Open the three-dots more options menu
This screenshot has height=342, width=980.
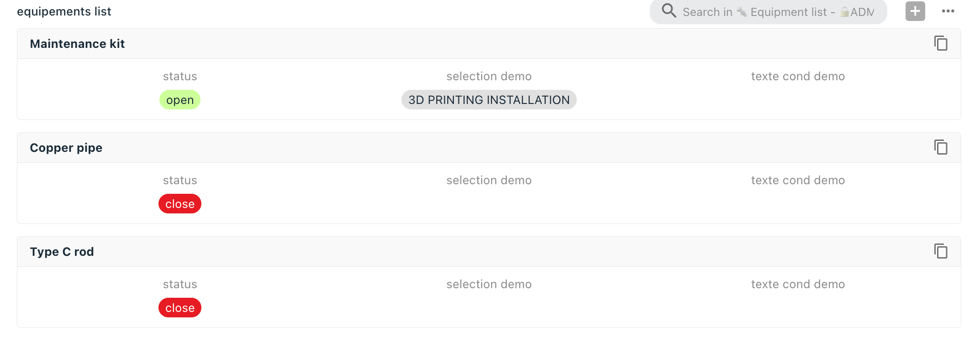[948, 11]
